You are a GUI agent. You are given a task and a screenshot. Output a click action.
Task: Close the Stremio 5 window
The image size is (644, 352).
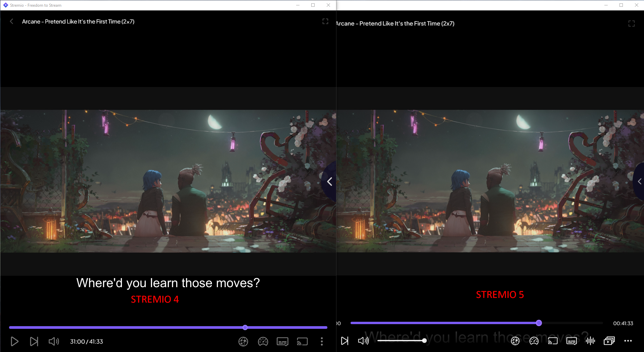(637, 5)
